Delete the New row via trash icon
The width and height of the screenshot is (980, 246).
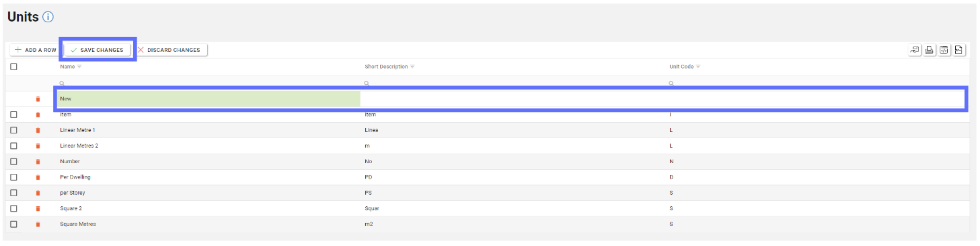[x=38, y=99]
